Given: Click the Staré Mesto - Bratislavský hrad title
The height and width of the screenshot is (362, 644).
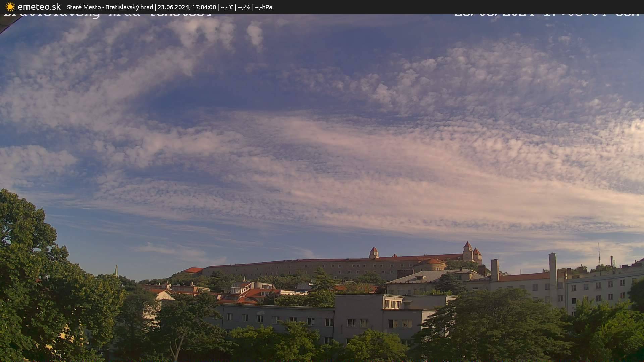Looking at the screenshot, I should pyautogui.click(x=110, y=7).
